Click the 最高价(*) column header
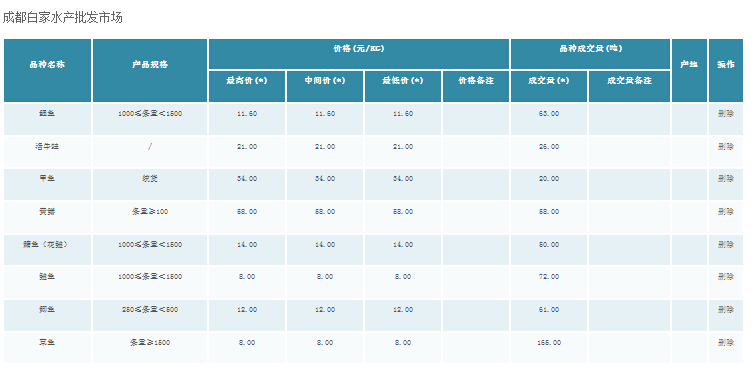The height and width of the screenshot is (379, 755). [x=247, y=87]
